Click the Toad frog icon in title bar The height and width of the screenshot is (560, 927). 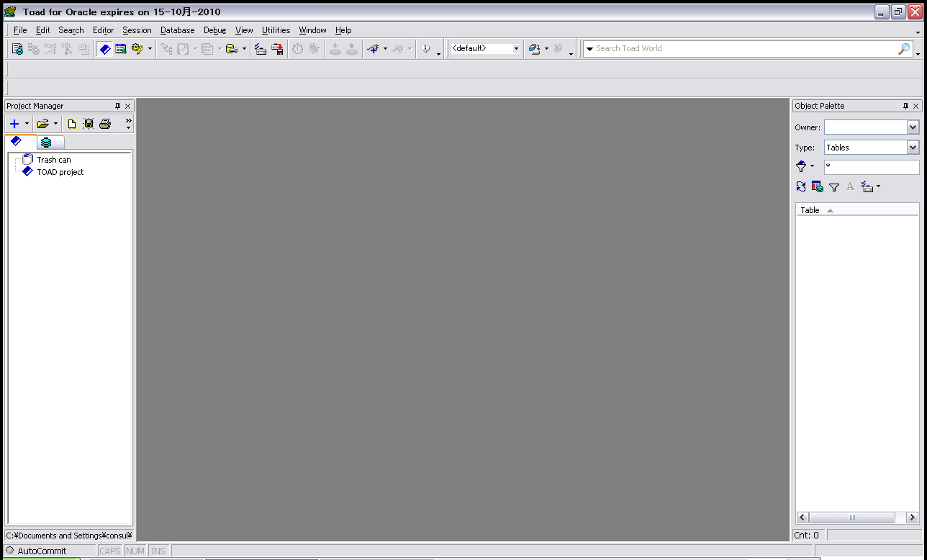click(x=10, y=12)
